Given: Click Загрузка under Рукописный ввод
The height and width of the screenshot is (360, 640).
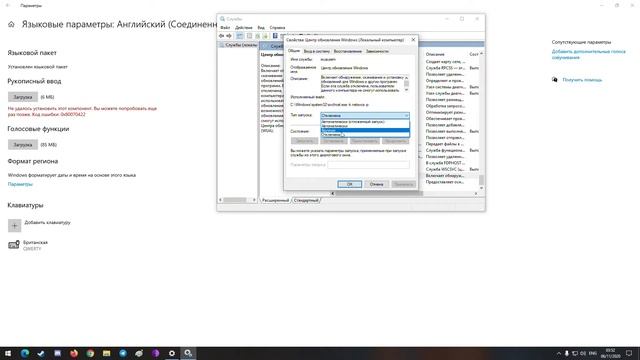Looking at the screenshot, I should 23,97.
